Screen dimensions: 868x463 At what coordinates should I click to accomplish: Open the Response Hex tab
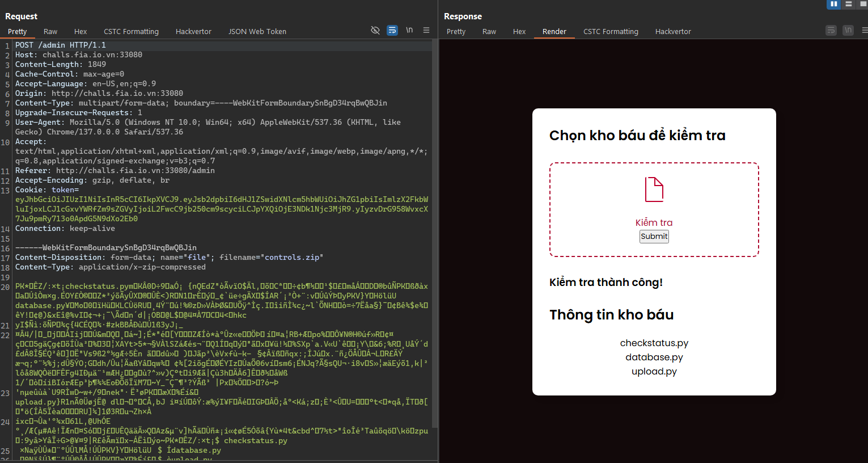[x=519, y=31]
